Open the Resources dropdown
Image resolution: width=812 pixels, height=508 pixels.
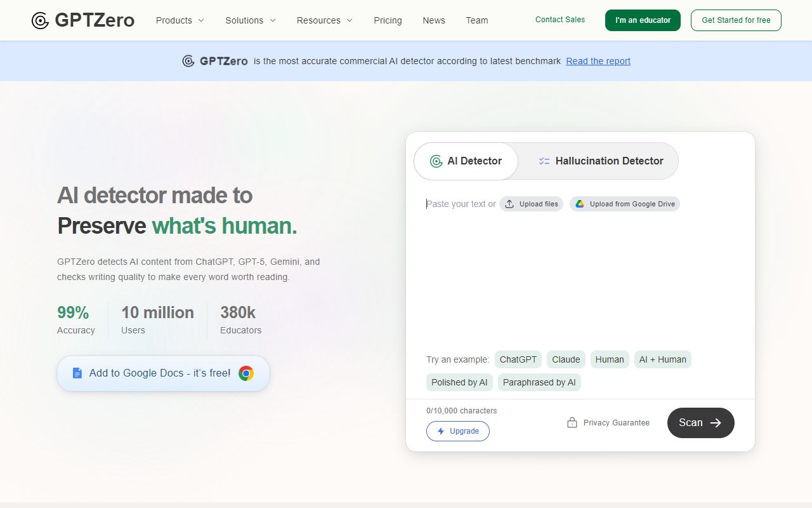click(324, 20)
